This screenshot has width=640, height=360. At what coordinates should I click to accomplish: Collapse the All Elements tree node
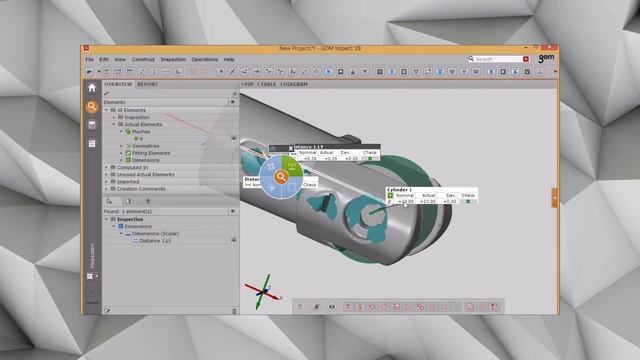[x=107, y=110]
